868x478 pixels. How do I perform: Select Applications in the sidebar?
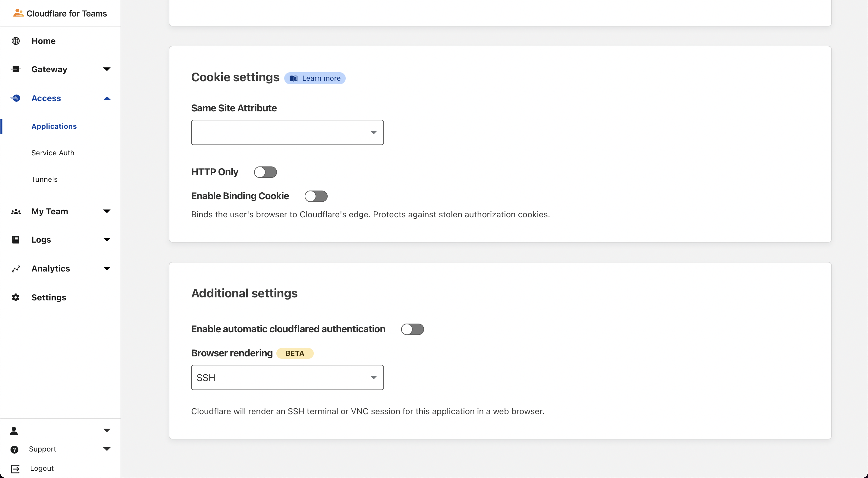coord(54,126)
